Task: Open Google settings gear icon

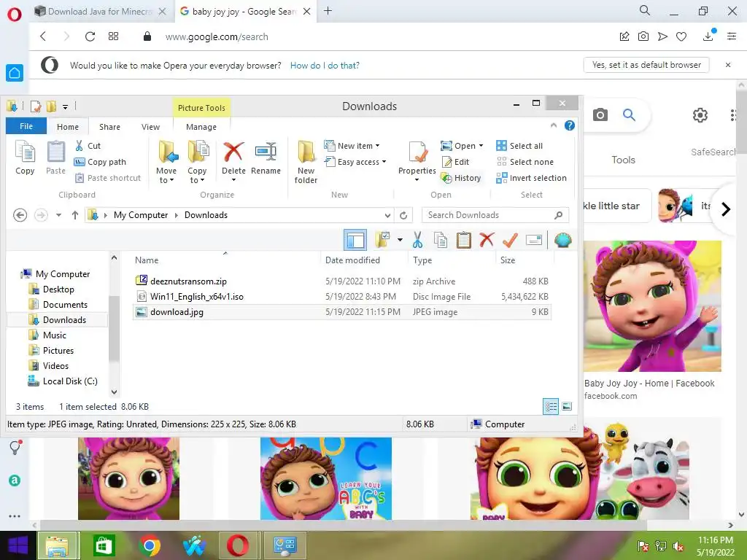Action: tap(700, 114)
